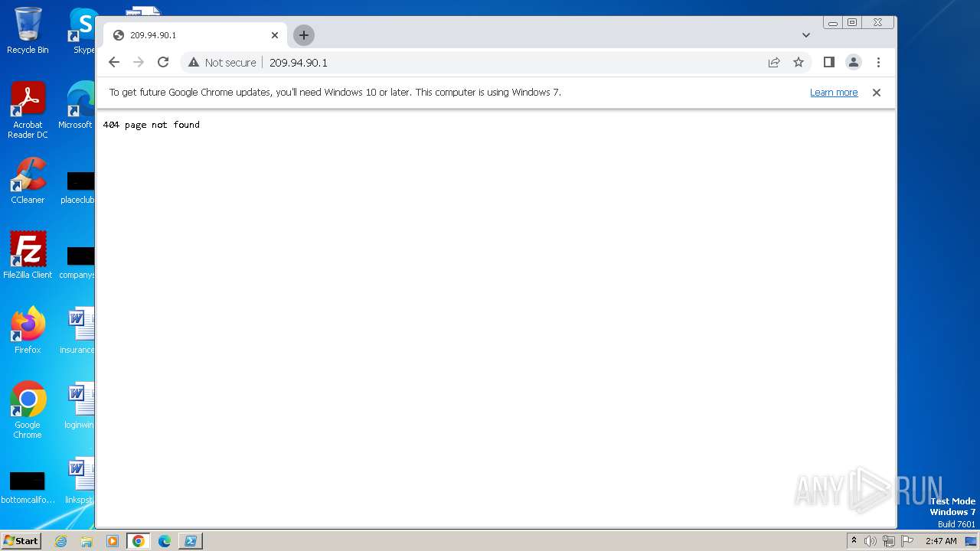
Task: Show hidden system tray icons
Action: (x=854, y=541)
